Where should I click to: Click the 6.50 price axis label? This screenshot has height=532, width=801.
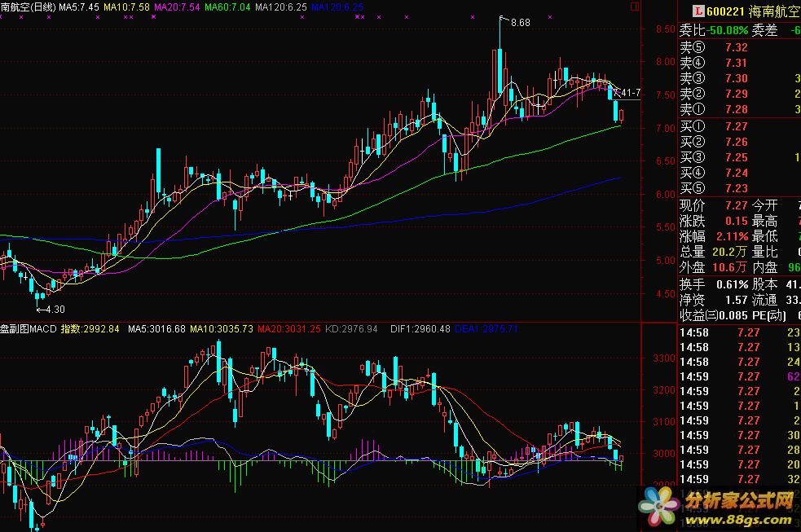click(665, 160)
